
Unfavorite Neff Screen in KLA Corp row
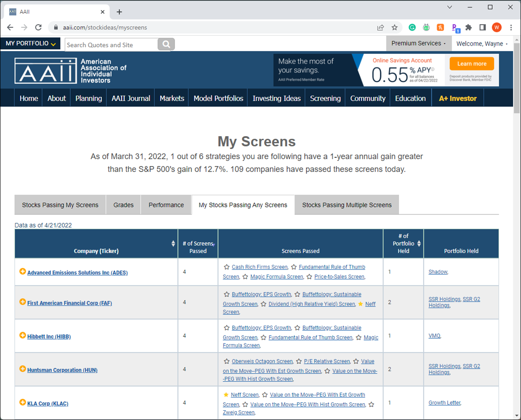226,395
